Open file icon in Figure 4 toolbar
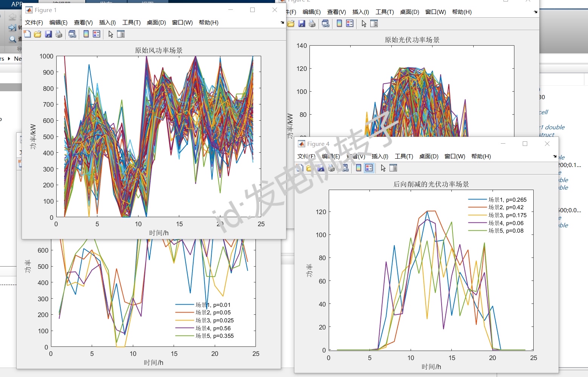Viewport: 588px width, 377px height. pos(310,168)
